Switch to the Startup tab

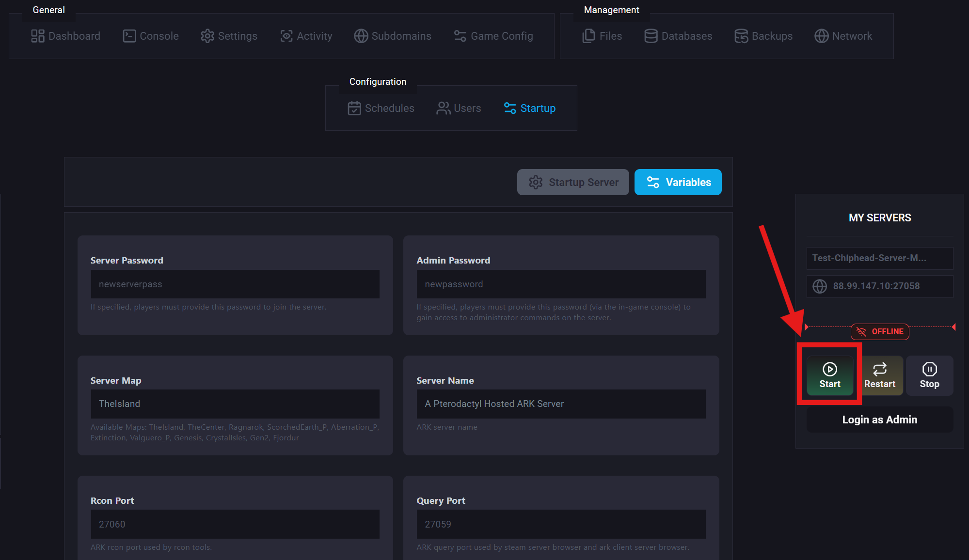(x=529, y=108)
